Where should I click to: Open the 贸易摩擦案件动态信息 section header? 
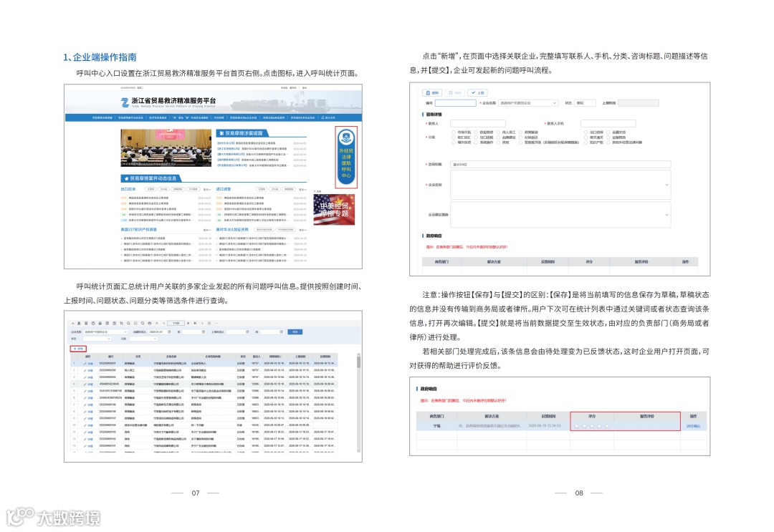[151, 178]
